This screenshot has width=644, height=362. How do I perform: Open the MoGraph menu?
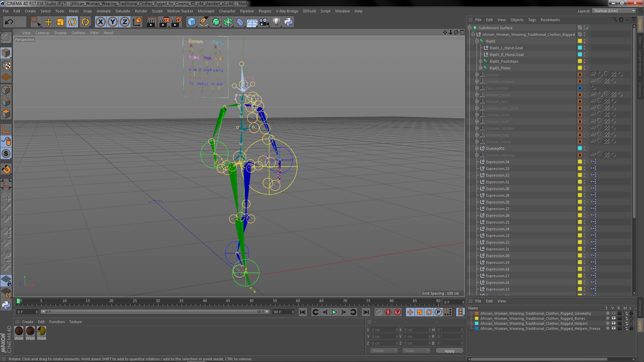(x=206, y=11)
